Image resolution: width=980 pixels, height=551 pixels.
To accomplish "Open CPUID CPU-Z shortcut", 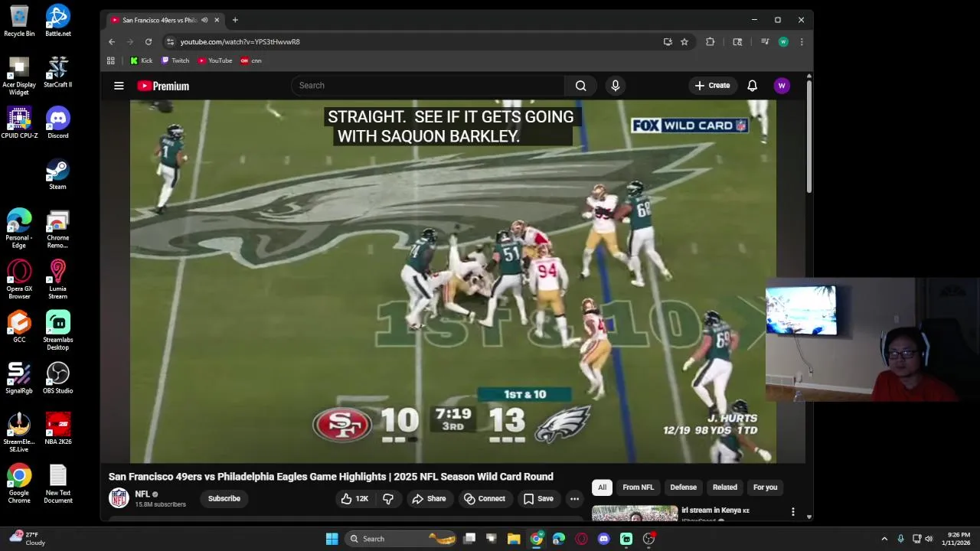I will click(x=19, y=124).
